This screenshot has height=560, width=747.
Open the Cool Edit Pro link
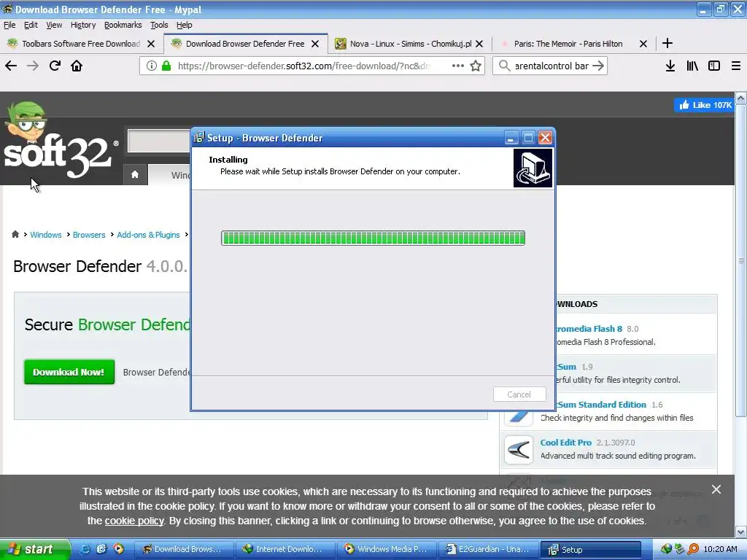[565, 443]
